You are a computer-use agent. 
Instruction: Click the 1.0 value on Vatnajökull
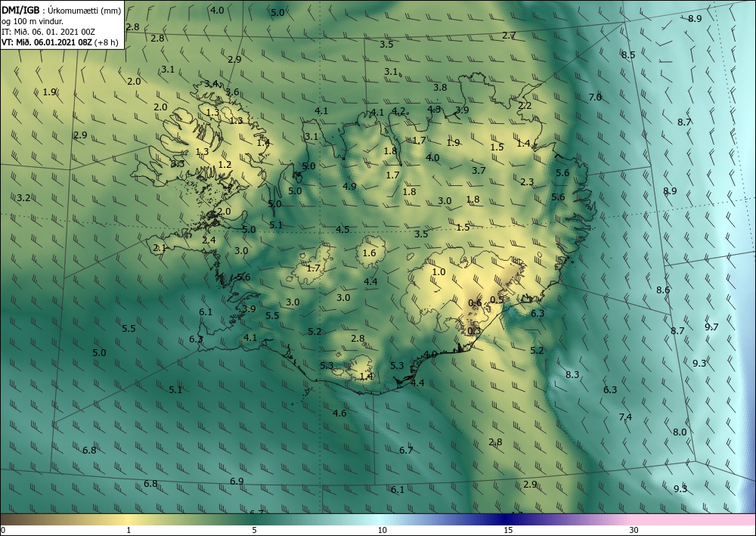click(438, 272)
